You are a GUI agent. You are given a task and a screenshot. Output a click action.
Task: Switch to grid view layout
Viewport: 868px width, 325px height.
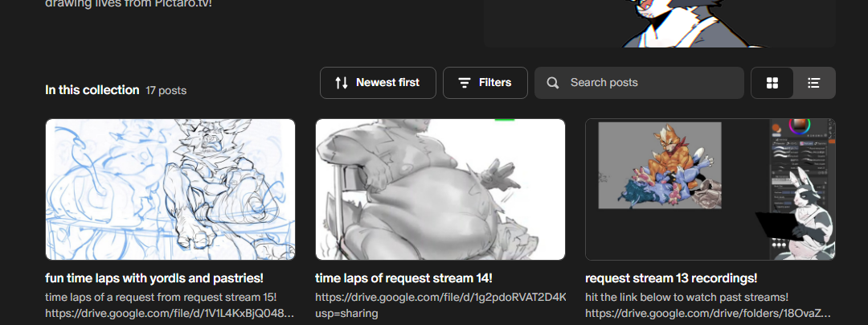pyautogui.click(x=772, y=83)
